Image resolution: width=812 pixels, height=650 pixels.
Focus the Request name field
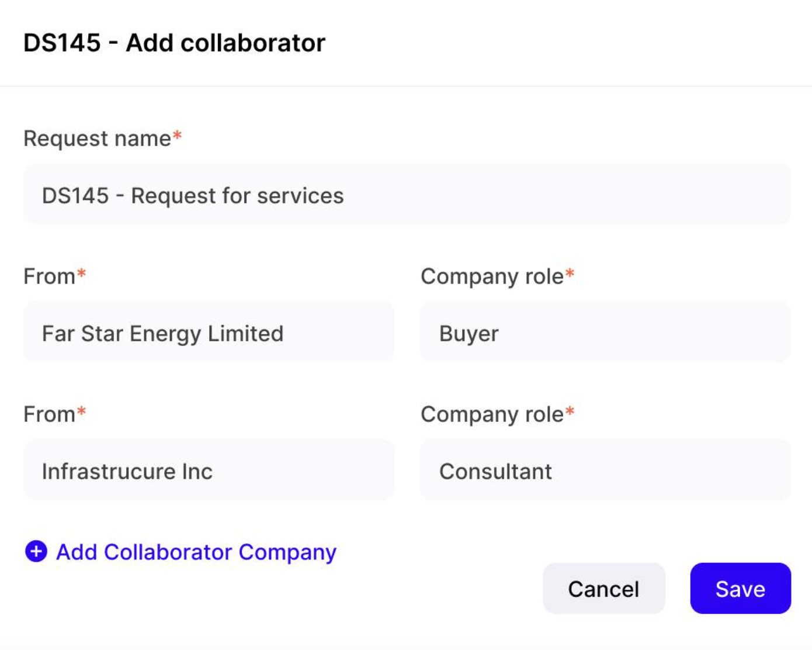click(407, 195)
